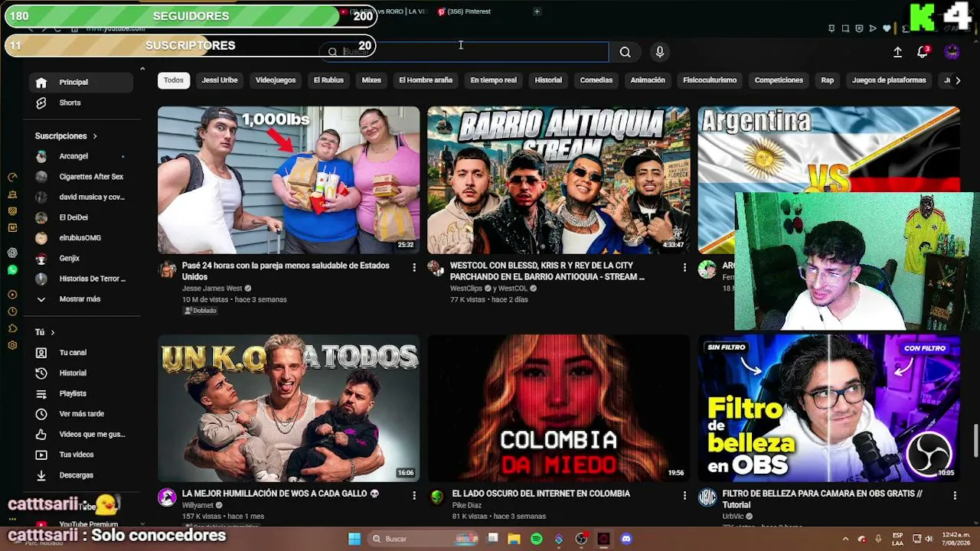The height and width of the screenshot is (551, 980).
Task: Open the Genjix channel avatar
Action: [41, 259]
